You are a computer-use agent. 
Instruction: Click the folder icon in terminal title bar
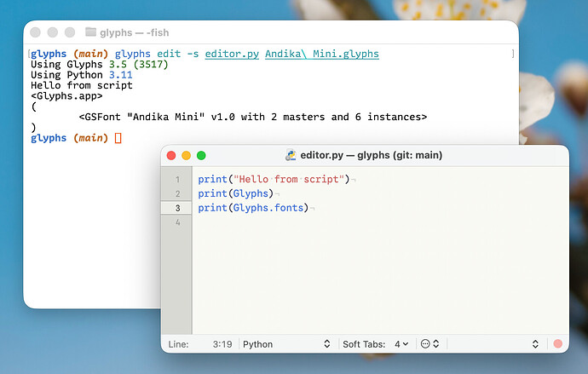coord(91,32)
